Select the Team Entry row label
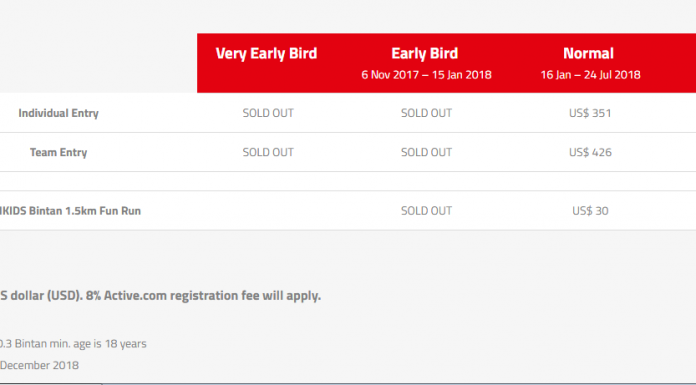This screenshot has height=385, width=696. point(58,152)
